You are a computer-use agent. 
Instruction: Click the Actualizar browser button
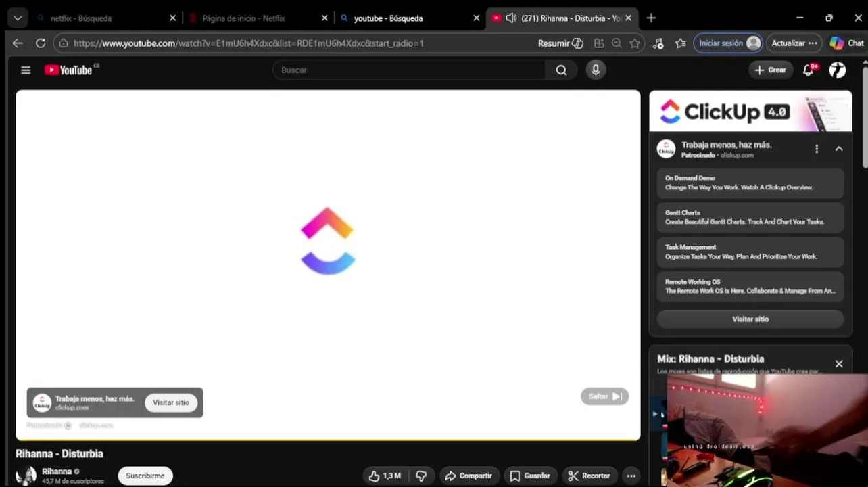(794, 43)
